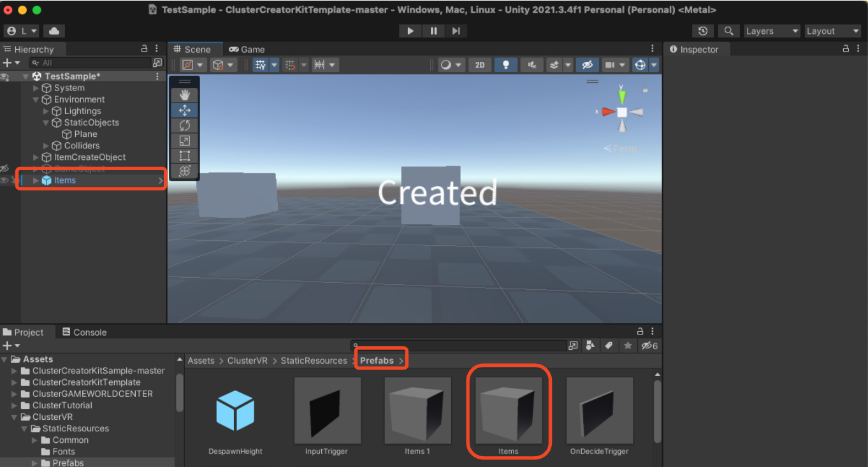Screen dimensions: 868x467
Task: Toggle scene lighting with the bulb icon
Action: (x=506, y=64)
